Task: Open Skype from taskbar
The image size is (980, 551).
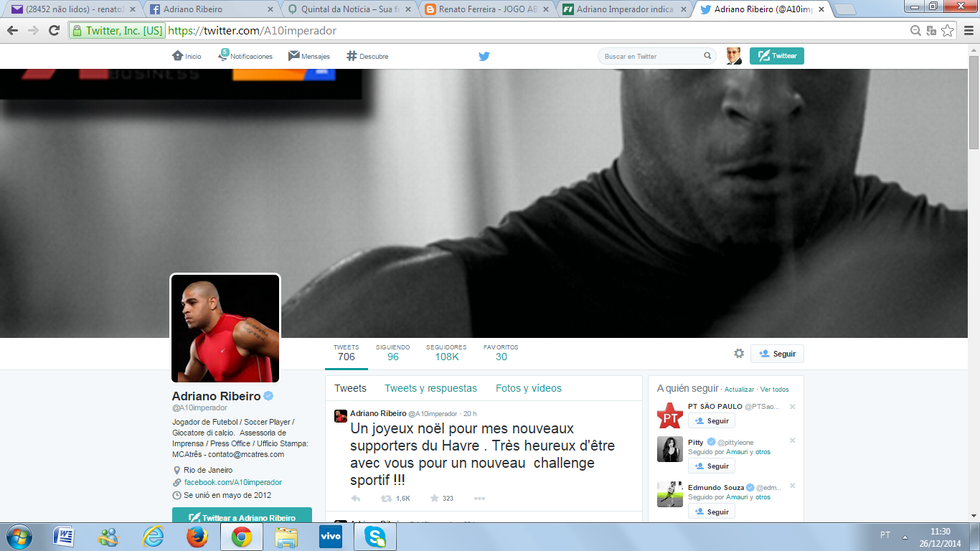Action: coord(375,537)
